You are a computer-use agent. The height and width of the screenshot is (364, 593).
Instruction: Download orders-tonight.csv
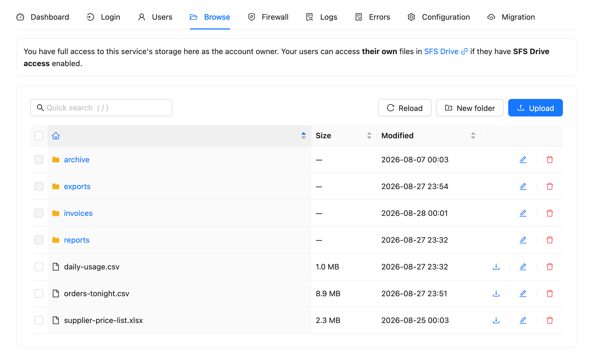tap(496, 293)
